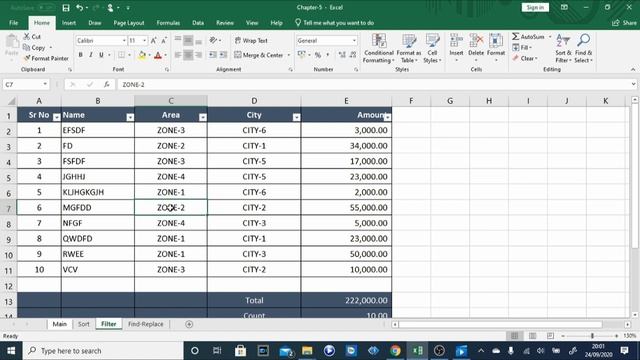Click the Fill Color paint bucket
This screenshot has width=640, height=360.
[x=142, y=55]
